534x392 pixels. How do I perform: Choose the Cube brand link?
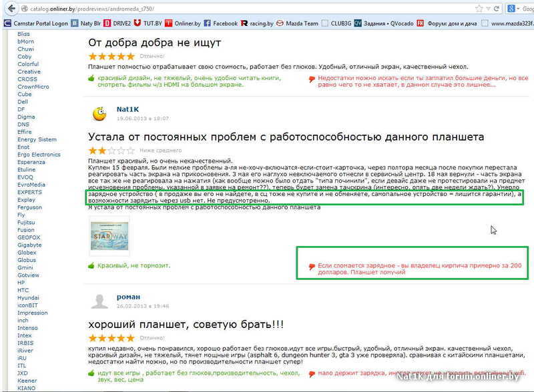(x=25, y=94)
